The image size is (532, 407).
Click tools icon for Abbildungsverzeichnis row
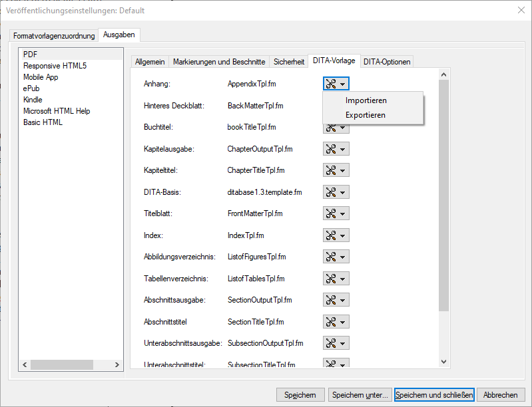(331, 257)
